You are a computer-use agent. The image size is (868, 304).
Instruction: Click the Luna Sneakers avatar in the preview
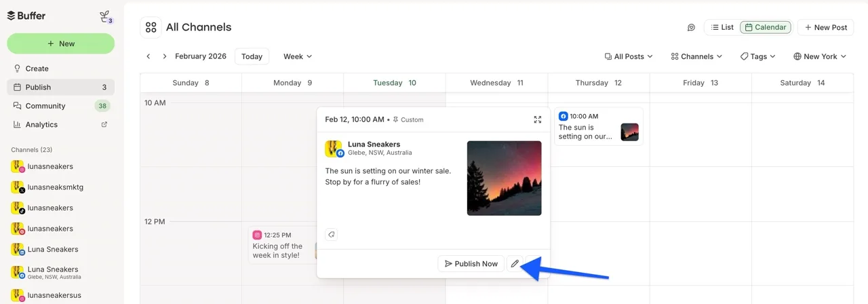tap(334, 149)
